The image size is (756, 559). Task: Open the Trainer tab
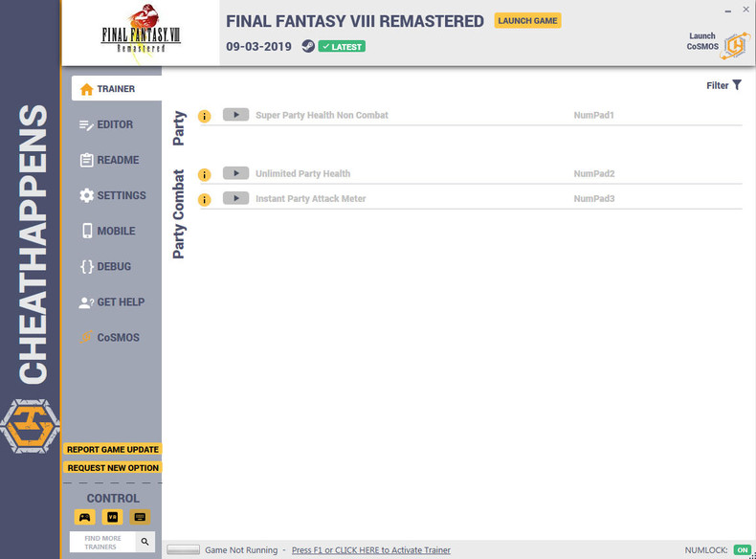116,89
